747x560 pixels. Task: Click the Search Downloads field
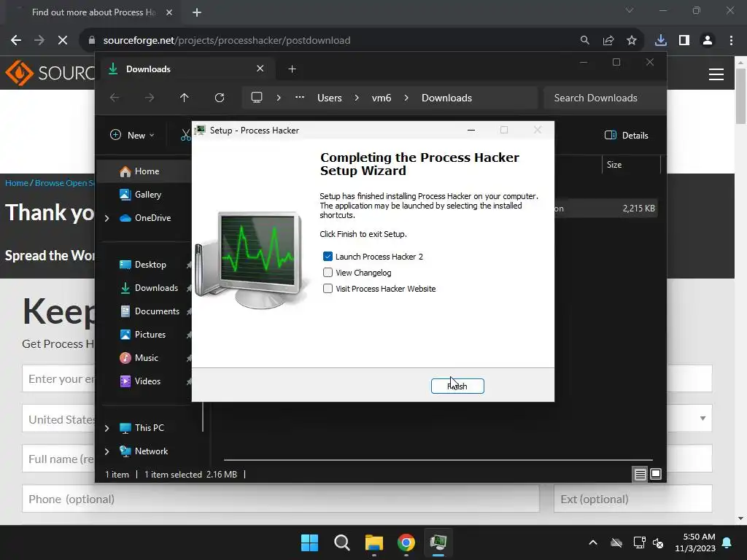(604, 98)
